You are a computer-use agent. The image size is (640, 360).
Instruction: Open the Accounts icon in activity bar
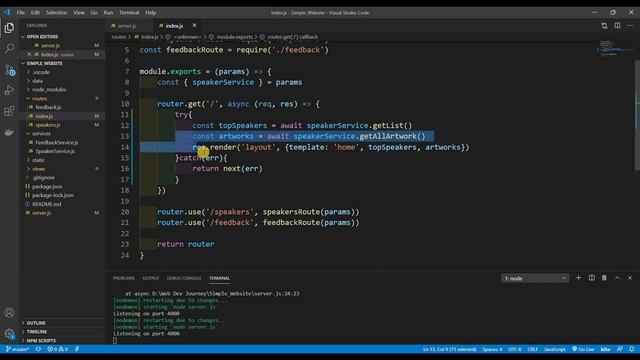coord(9,313)
